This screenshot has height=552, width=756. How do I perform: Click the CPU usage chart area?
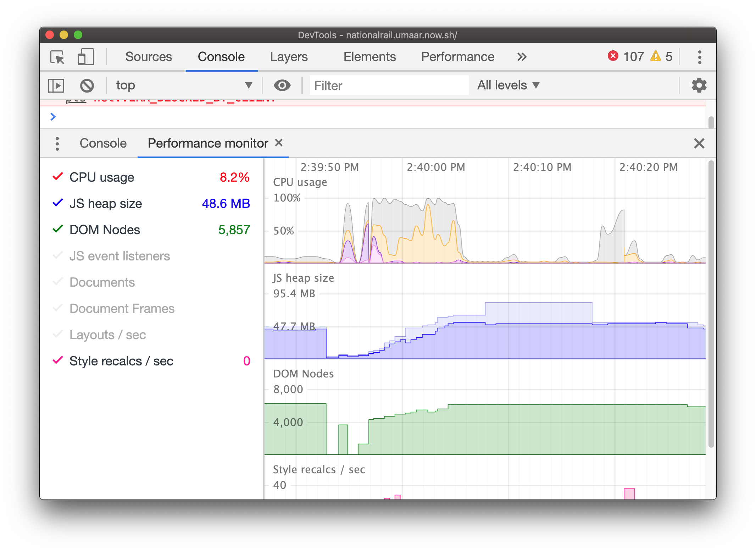pos(485,231)
